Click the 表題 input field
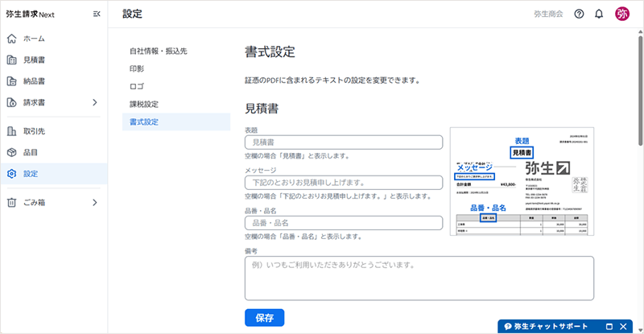This screenshot has height=334, width=644. [x=344, y=142]
